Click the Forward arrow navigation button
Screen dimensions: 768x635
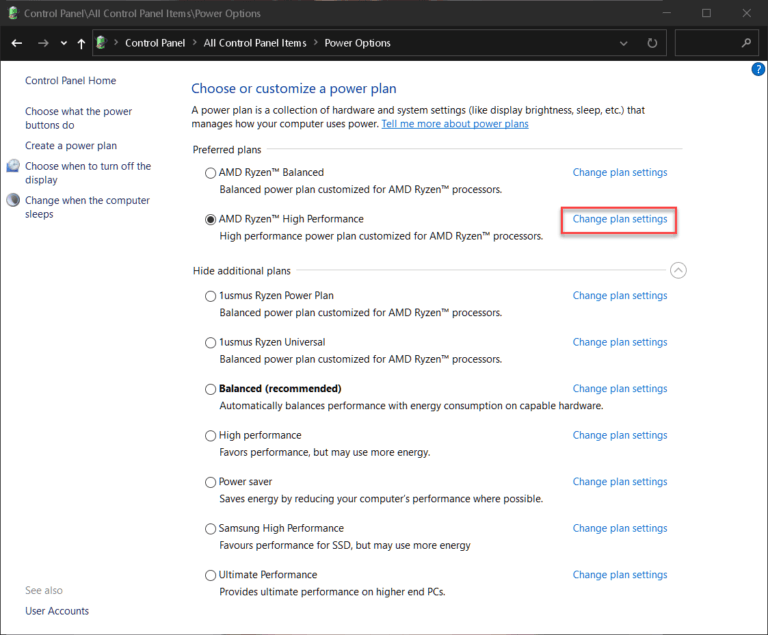pyautogui.click(x=43, y=43)
